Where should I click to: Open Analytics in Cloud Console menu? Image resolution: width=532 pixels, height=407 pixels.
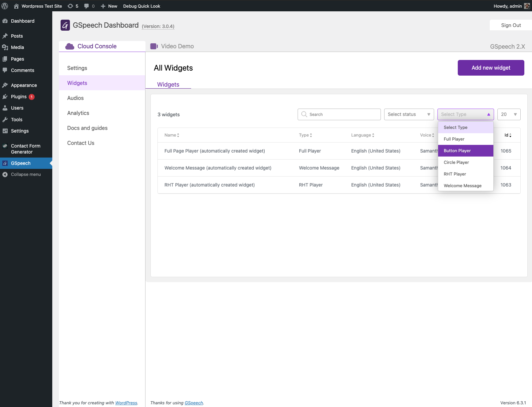[102, 113]
